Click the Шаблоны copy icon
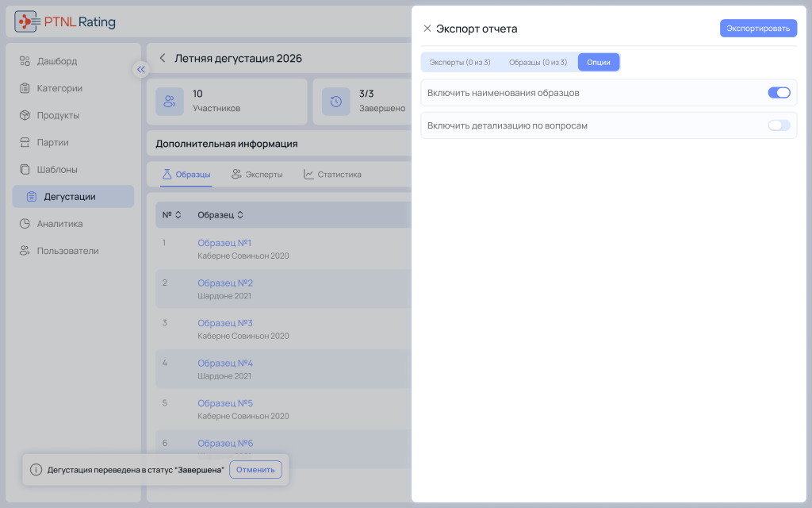Screen dimensions: 812x508 (x=25, y=170)
